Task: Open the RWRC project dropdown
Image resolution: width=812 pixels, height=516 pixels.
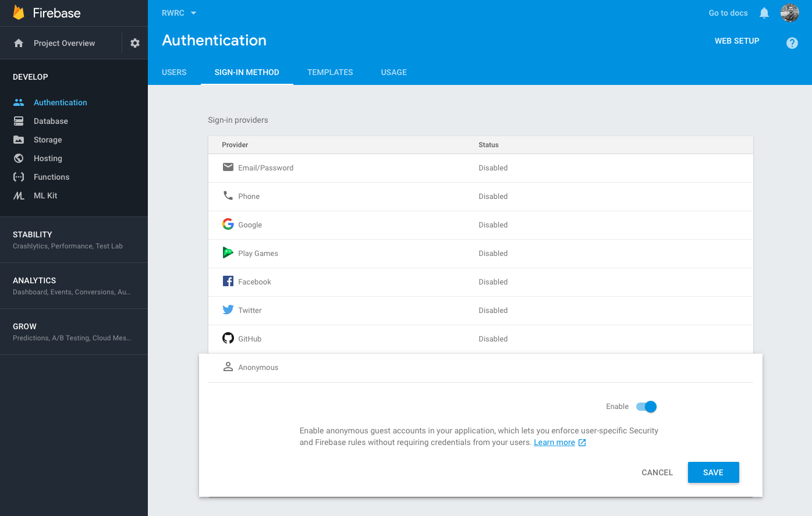Action: 179,13
